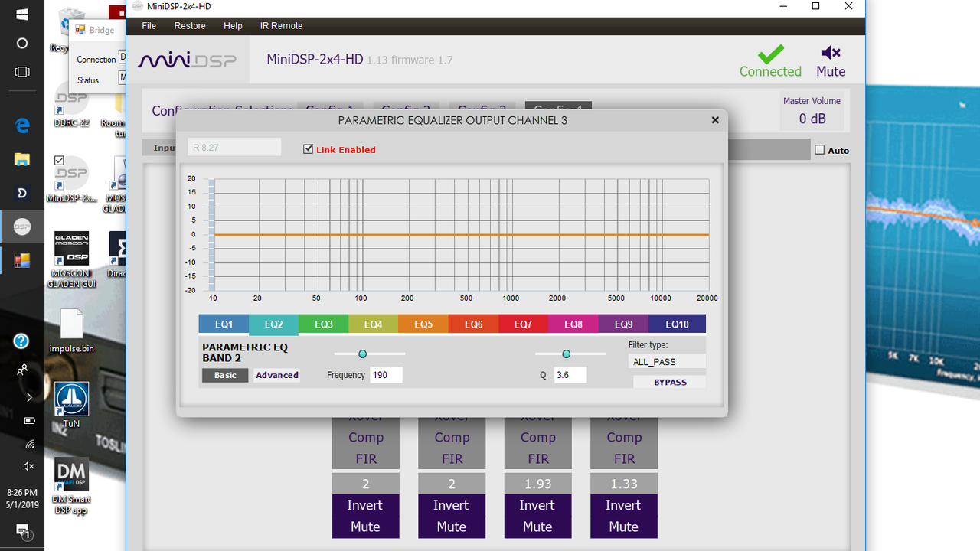Launch Microsoft Edge from taskbar
This screenshot has width=980, height=551.
22,126
